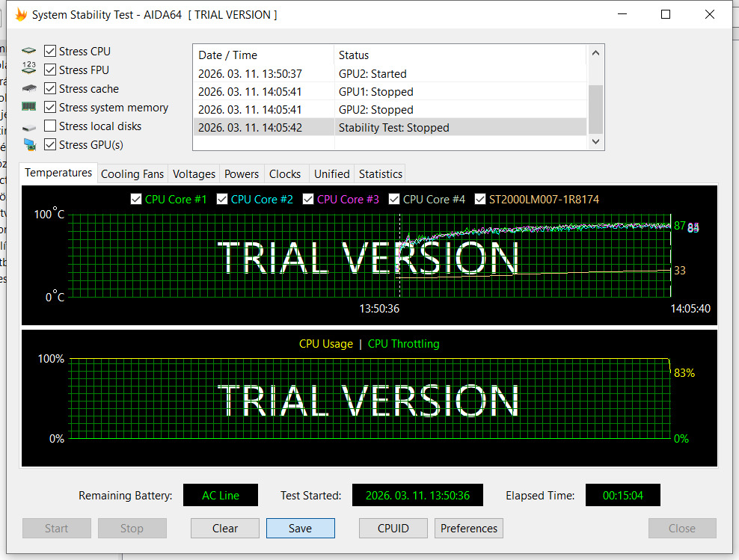Click the disabled Stop button
The height and width of the screenshot is (560, 739).
pos(132,529)
